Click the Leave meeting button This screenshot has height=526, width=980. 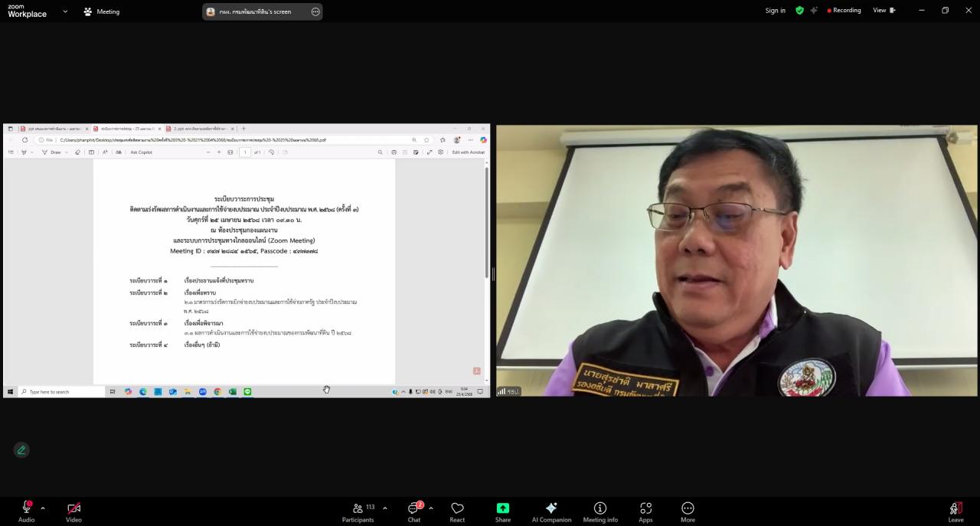coord(955,511)
